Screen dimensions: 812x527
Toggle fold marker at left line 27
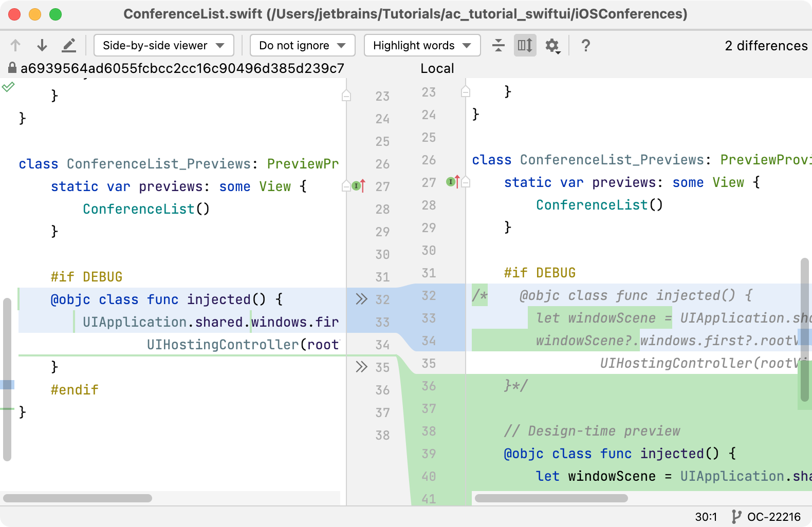coord(346,186)
